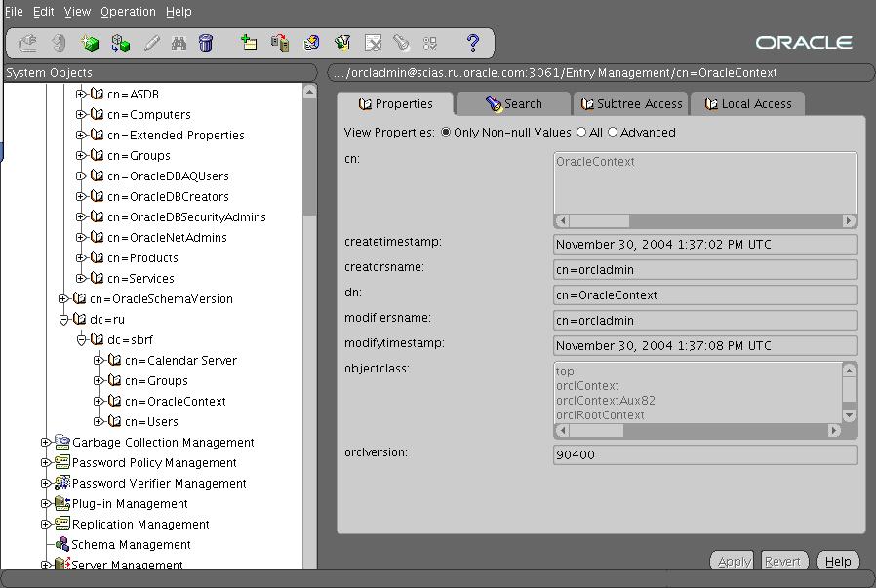The width and height of the screenshot is (876, 588).
Task: Click the Garbage Collection Management icon
Action: tap(62, 443)
